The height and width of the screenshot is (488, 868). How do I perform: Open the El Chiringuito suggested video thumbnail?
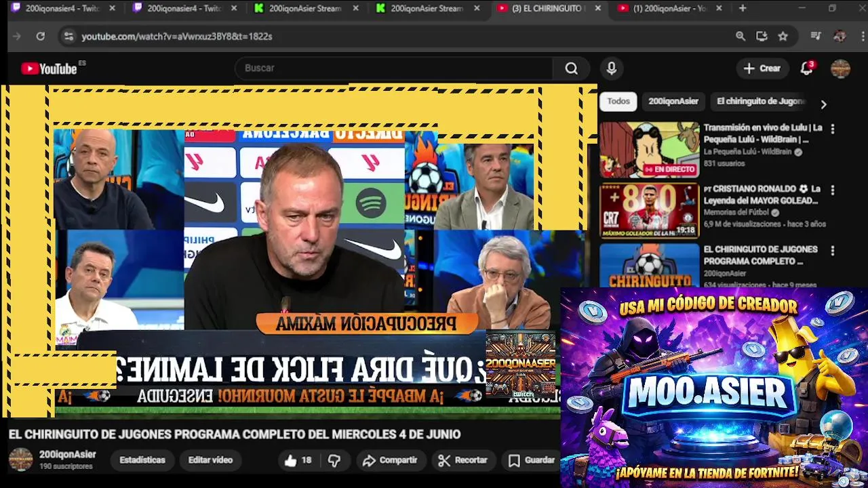click(649, 266)
